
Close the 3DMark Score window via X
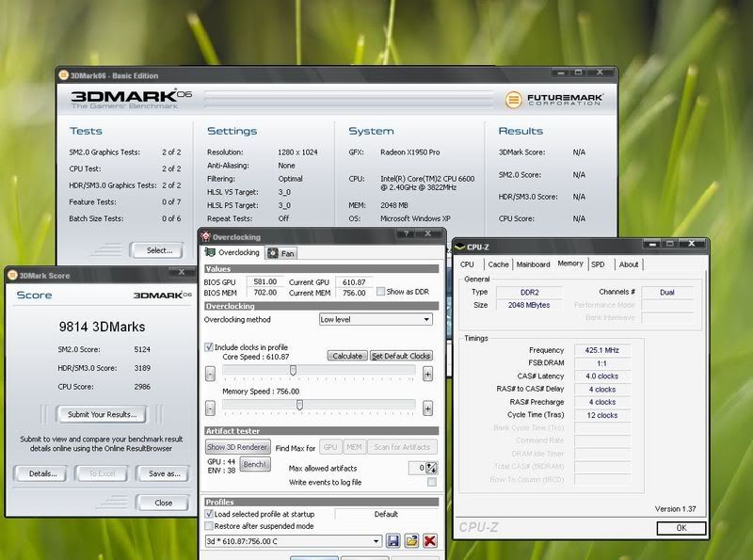182,272
